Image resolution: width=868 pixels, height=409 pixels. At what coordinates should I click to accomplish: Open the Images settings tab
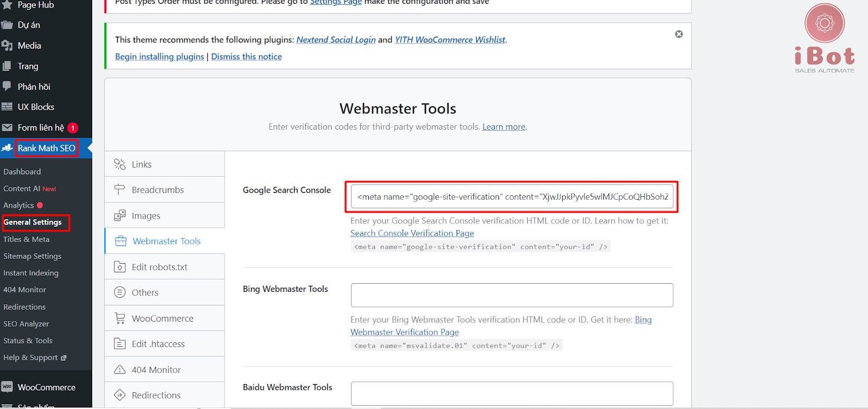click(164, 216)
